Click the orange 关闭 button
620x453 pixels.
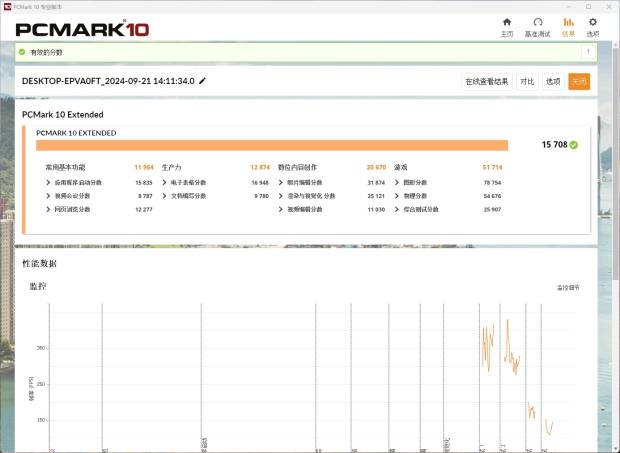click(x=579, y=82)
